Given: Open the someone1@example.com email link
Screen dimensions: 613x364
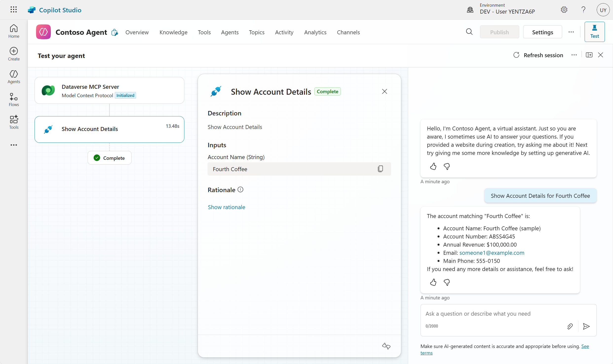Looking at the screenshot, I should point(492,253).
